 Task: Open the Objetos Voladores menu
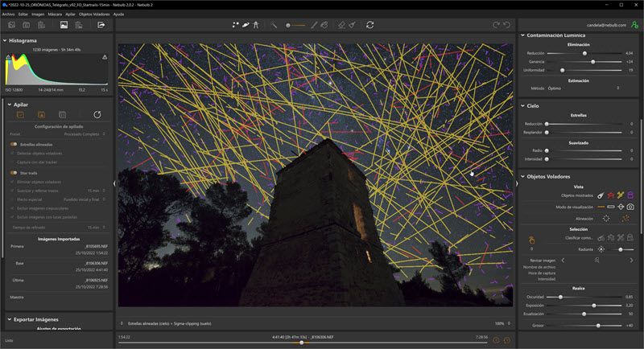(94, 14)
